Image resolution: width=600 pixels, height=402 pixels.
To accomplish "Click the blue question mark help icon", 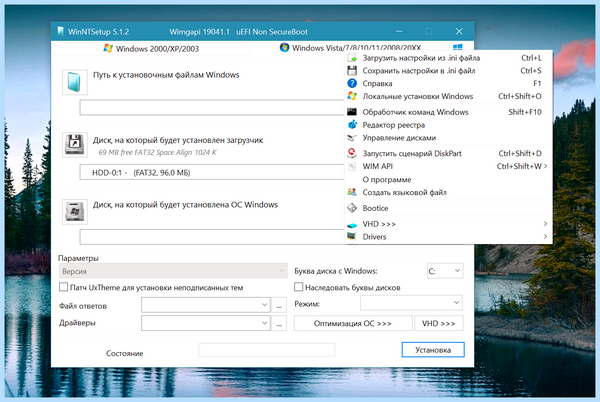I will (352, 83).
